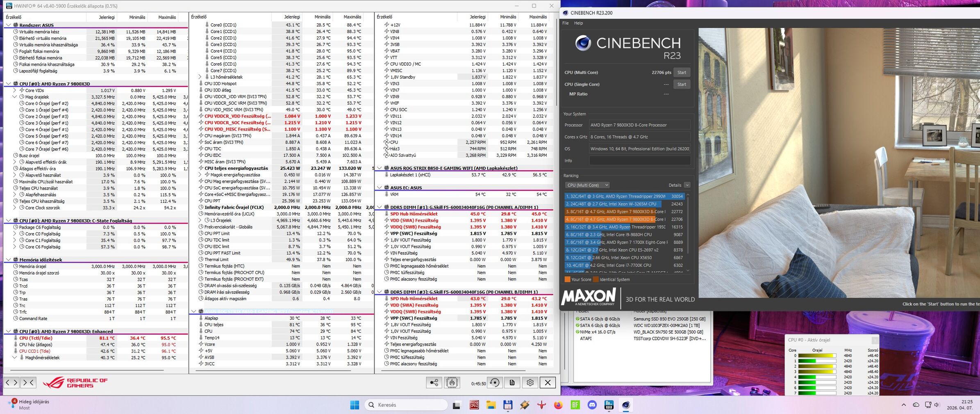This screenshot has height=414, width=980.
Task: Select ranking entry Threadripper 2990W 30054
Action: pos(624,197)
